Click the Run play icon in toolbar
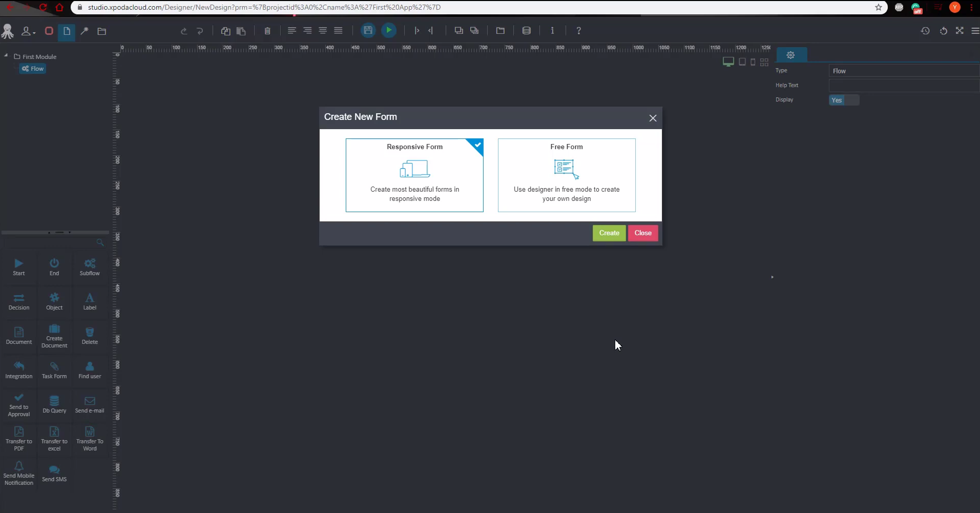Image resolution: width=980 pixels, height=513 pixels. pos(389,30)
